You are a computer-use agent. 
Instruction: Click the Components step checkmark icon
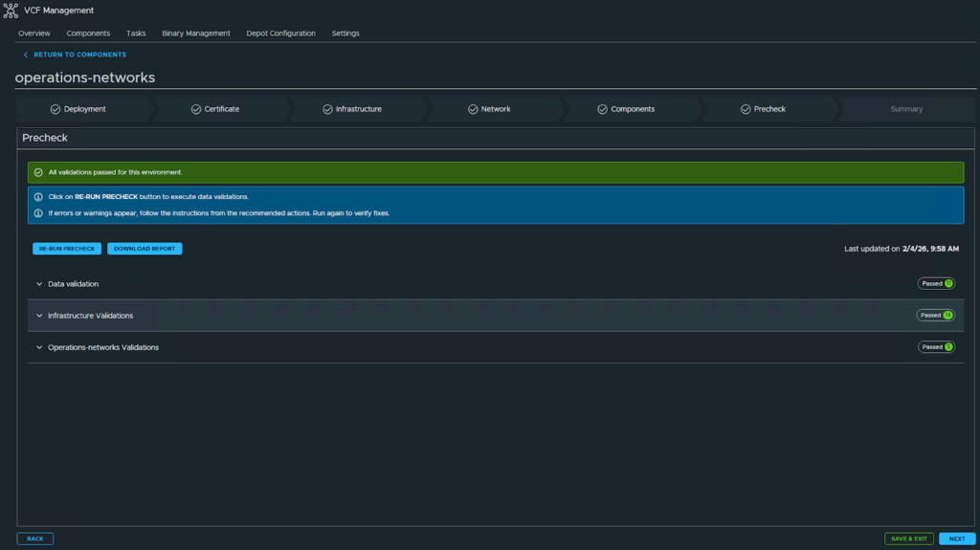click(x=603, y=109)
